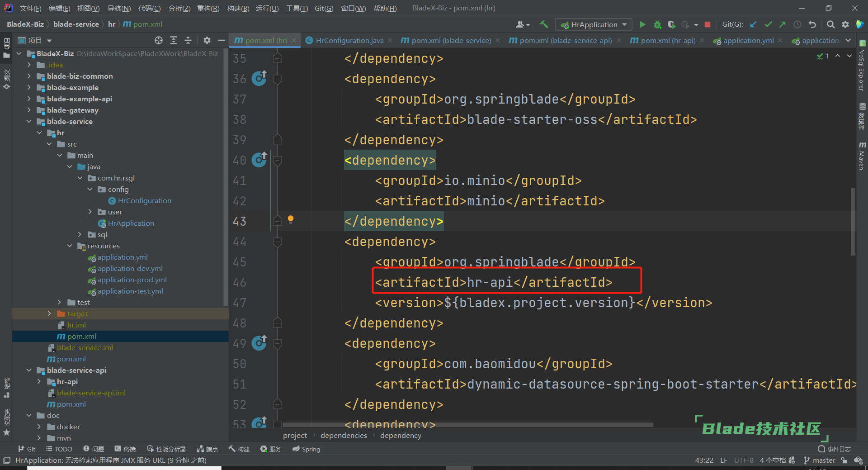
Task: Open the 文件(F) menu
Action: 30,8
